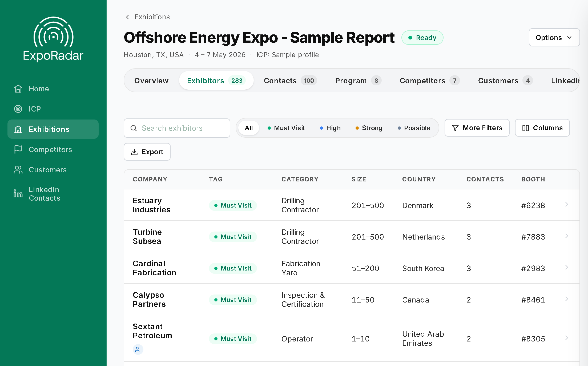Open the Competitors tab

point(430,81)
